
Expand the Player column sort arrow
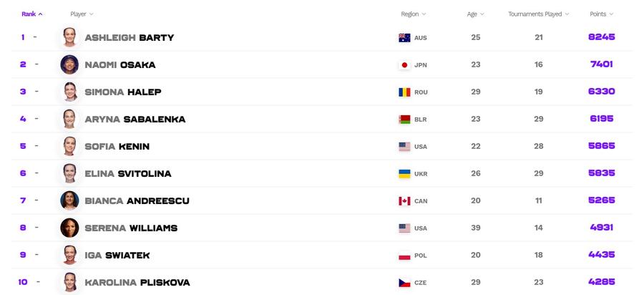91,14
